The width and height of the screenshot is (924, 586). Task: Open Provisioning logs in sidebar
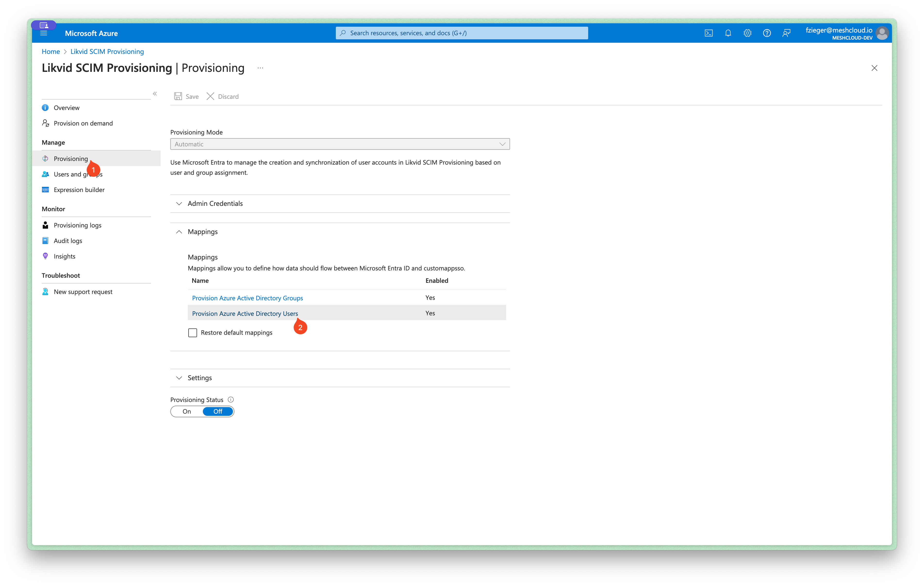pos(77,225)
